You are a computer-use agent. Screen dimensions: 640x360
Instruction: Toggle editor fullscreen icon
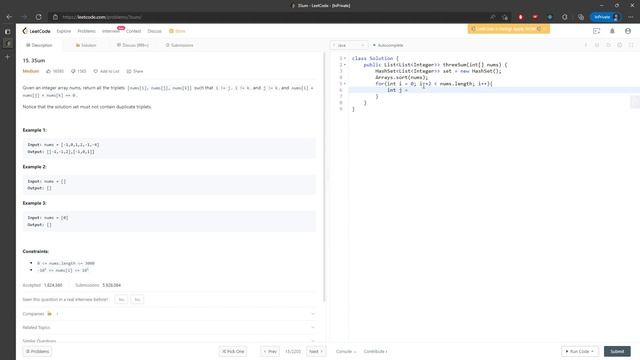[631, 45]
